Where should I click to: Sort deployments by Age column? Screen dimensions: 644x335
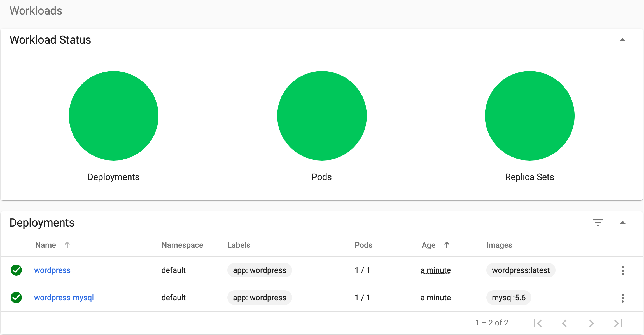429,245
